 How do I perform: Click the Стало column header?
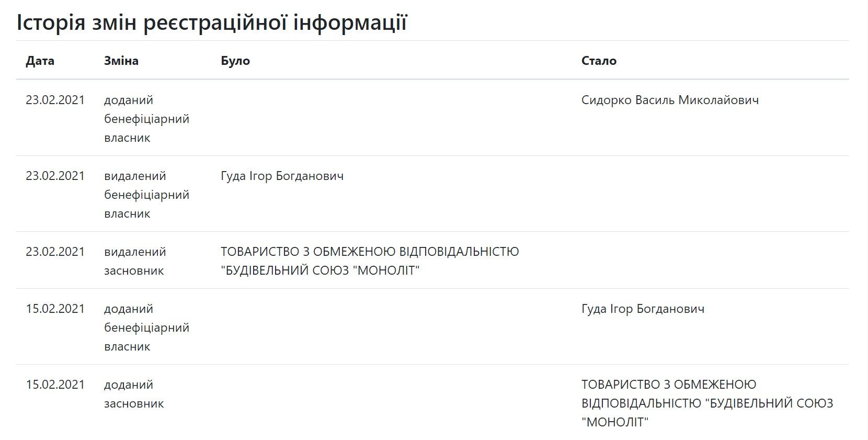coord(599,61)
